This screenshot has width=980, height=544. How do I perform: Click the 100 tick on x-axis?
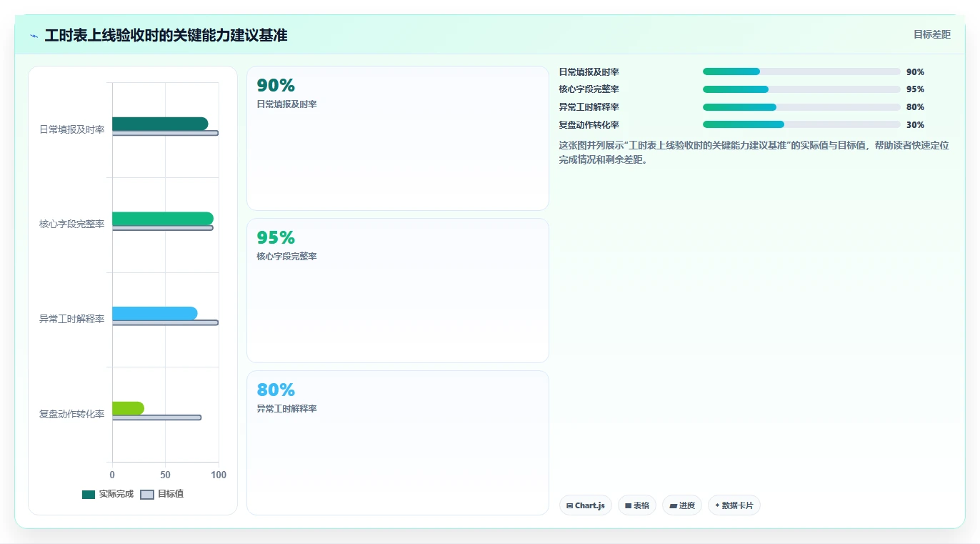click(x=219, y=475)
